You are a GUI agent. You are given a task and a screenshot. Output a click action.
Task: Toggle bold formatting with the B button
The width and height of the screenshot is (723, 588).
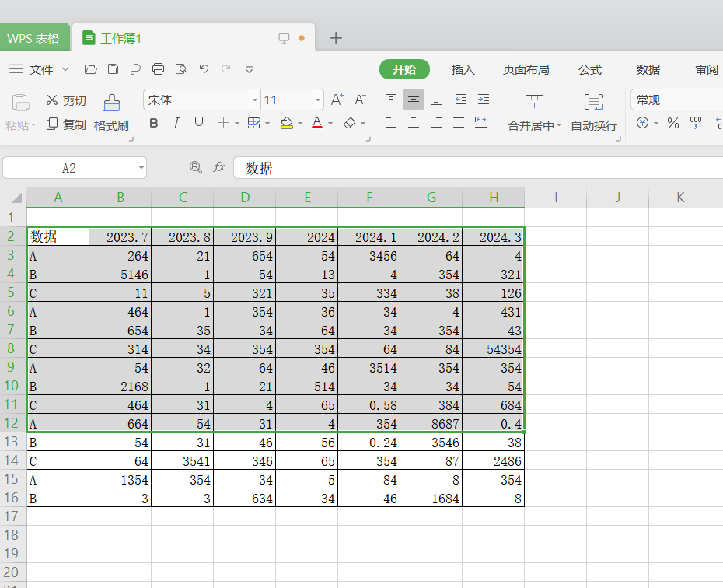(x=154, y=124)
